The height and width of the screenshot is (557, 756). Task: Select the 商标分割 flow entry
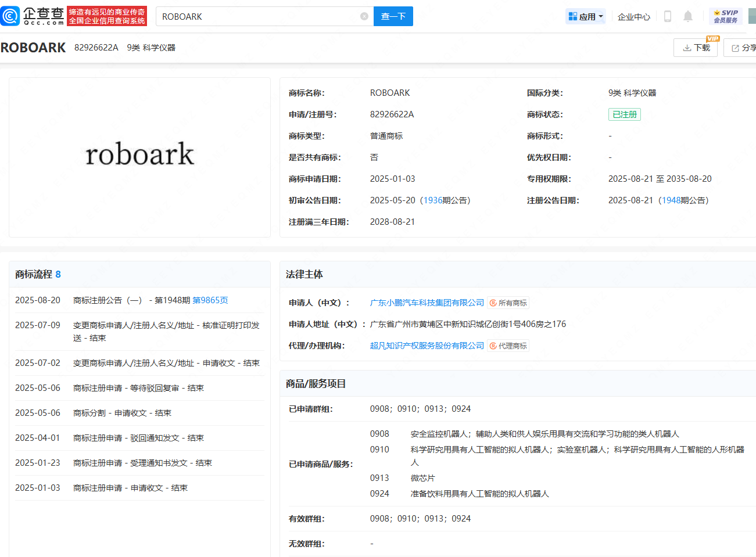139,413
